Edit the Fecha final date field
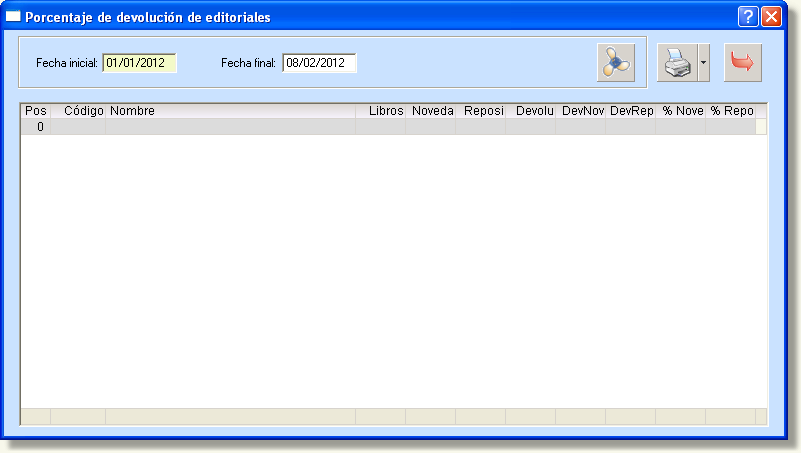Screen dimensions: 801x453 [319, 63]
